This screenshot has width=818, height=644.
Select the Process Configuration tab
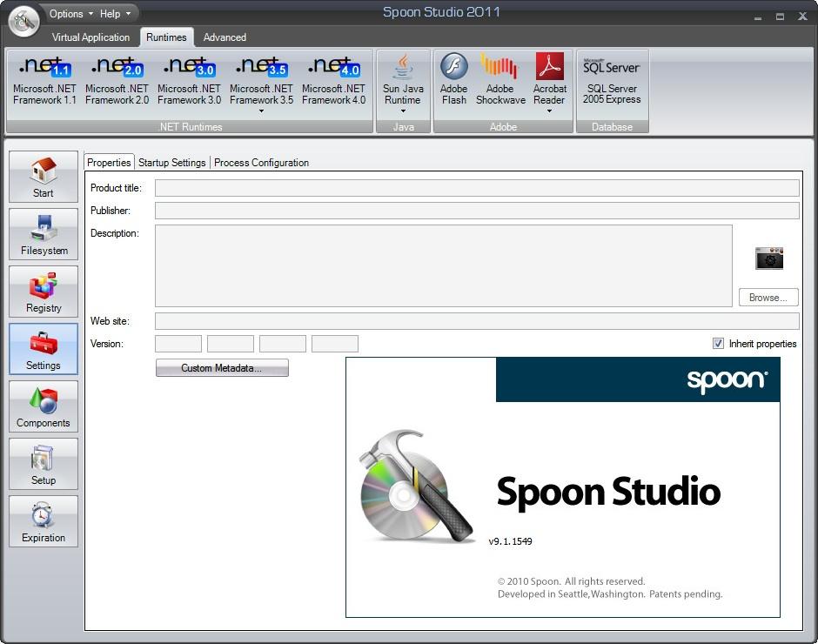(x=261, y=162)
